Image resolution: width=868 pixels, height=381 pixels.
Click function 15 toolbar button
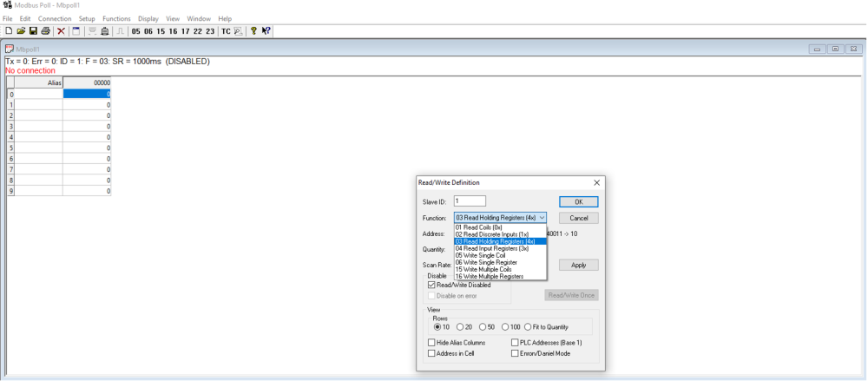pyautogui.click(x=161, y=31)
